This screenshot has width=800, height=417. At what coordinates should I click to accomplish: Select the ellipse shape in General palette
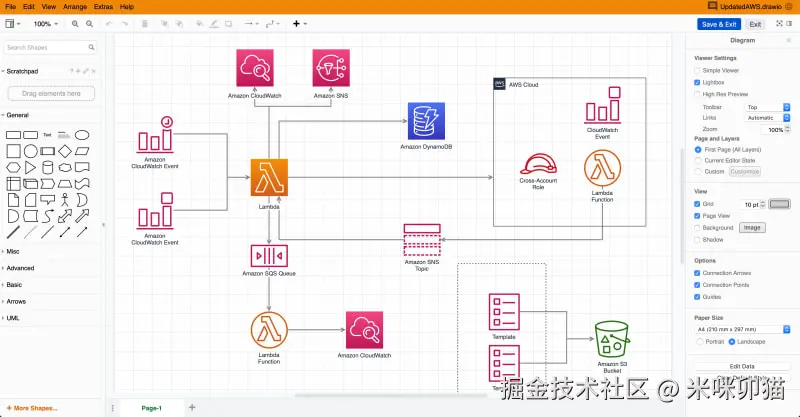[82, 135]
